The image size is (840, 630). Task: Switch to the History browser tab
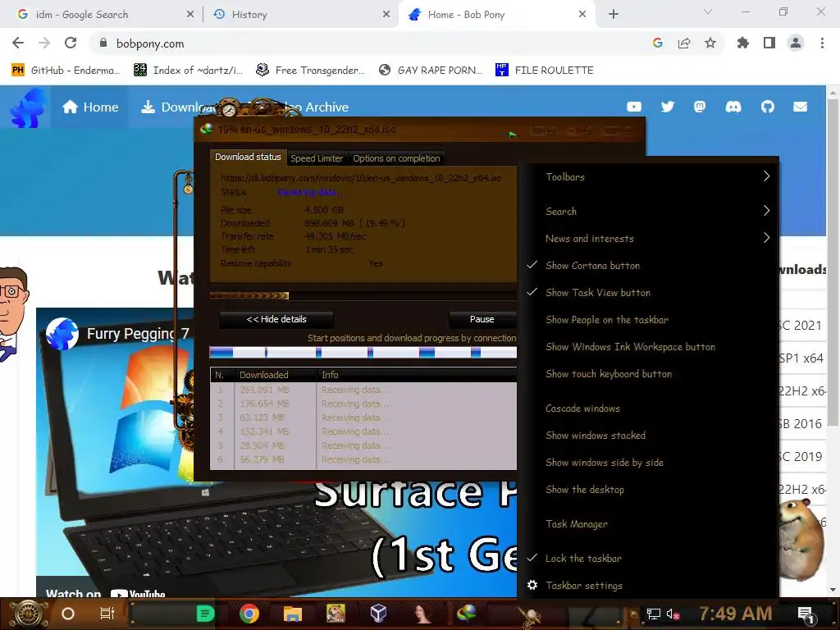coord(302,15)
